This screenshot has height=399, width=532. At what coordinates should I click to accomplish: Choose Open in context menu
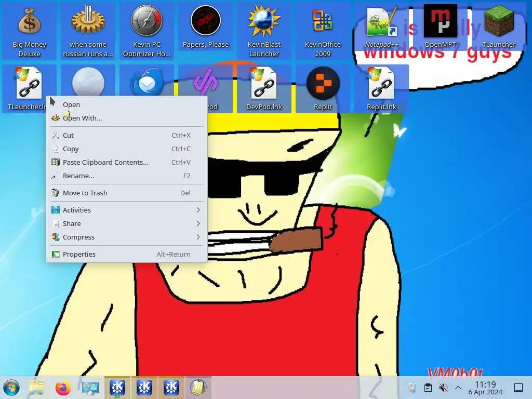127,104
